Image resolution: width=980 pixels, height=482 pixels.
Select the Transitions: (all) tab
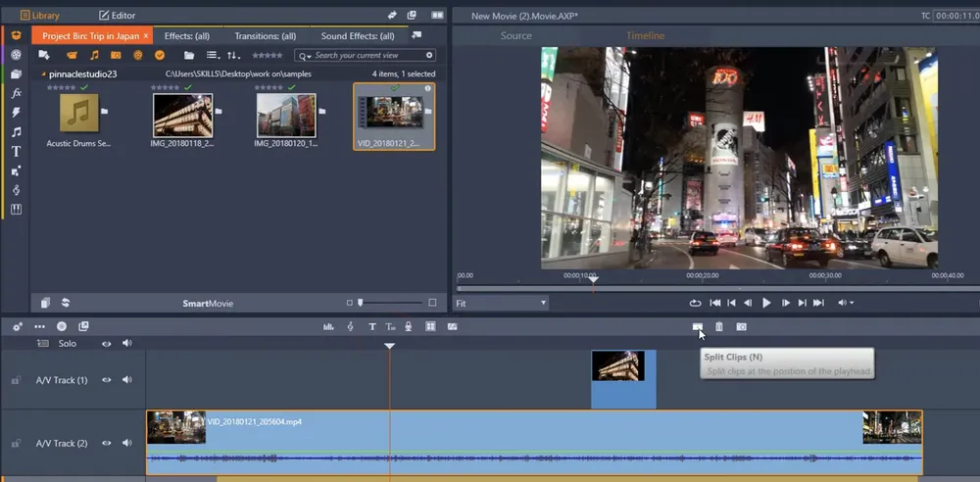pos(266,36)
